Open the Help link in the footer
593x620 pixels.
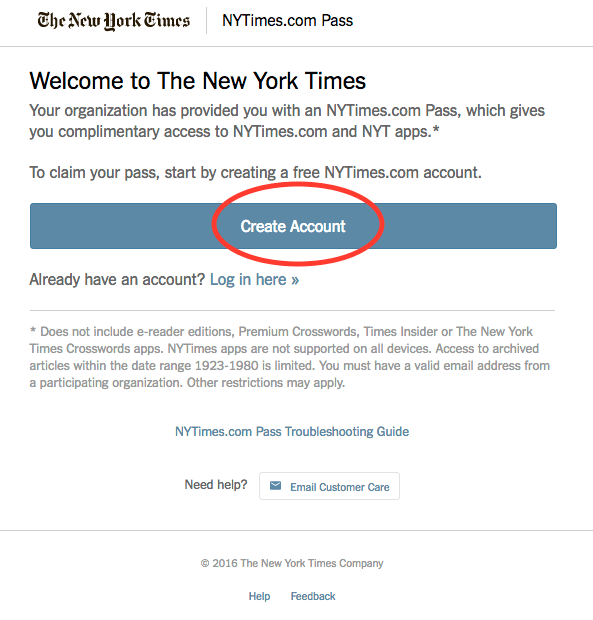tap(259, 596)
